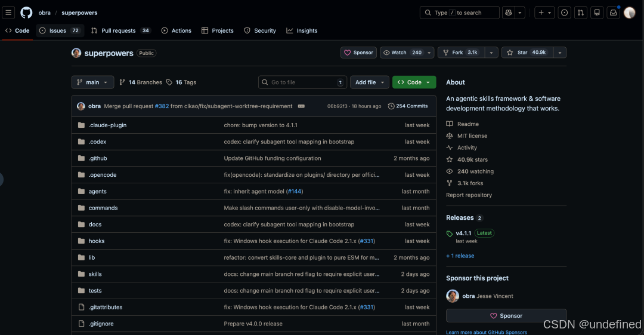This screenshot has width=644, height=335.
Task: Open user profile avatar menu
Action: pos(630,13)
